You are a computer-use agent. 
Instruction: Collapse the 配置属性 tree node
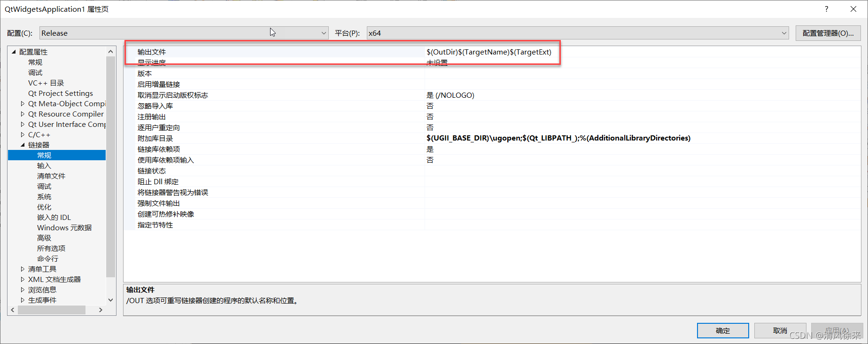(14, 52)
